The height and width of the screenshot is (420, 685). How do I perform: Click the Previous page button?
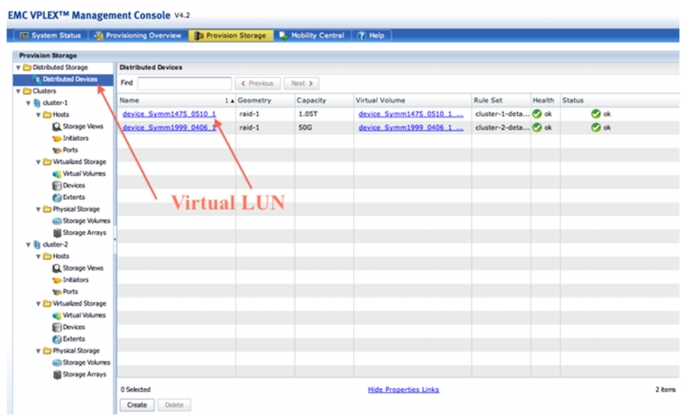click(258, 83)
